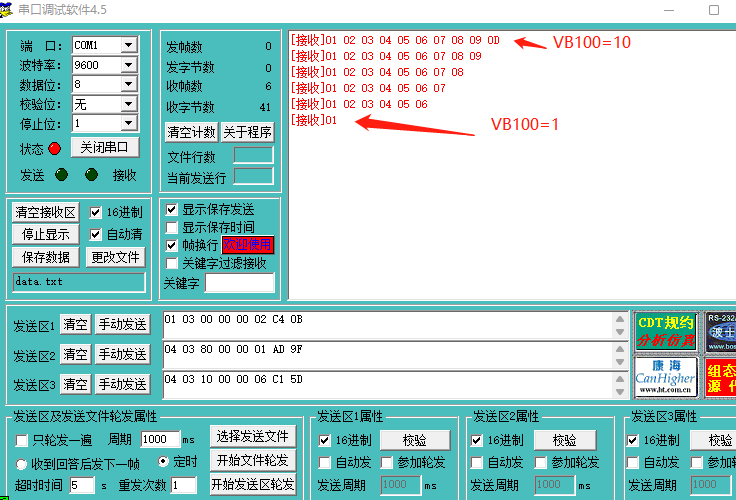
Task: Click the 选择发送文件 button
Action: (x=252, y=436)
